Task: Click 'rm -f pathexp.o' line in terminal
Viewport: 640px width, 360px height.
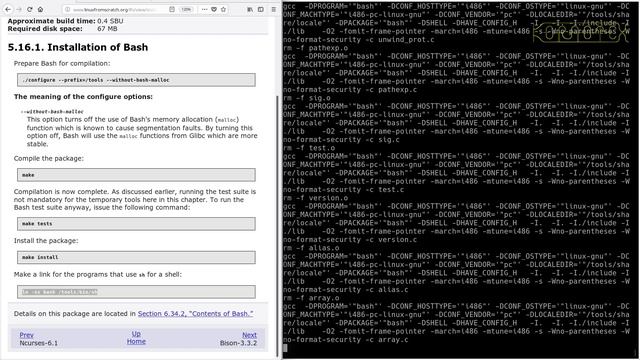Action: pos(316,48)
